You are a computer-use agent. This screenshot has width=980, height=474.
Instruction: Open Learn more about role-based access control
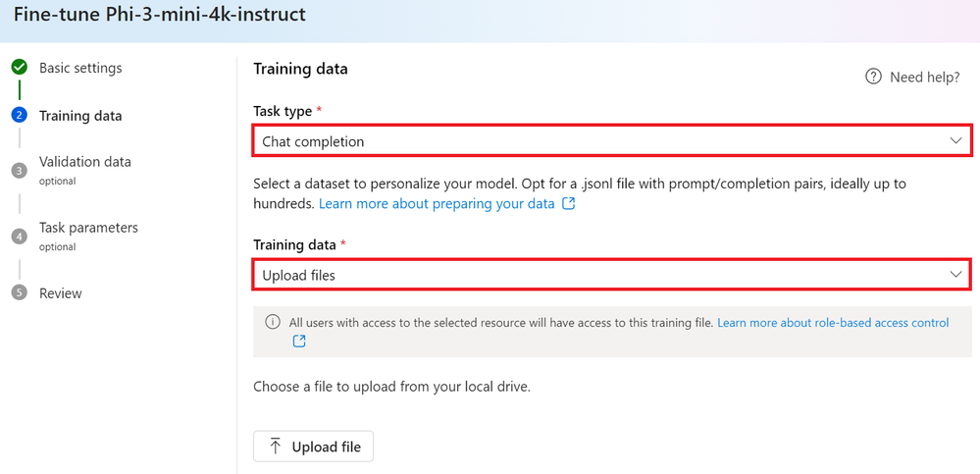point(833,322)
